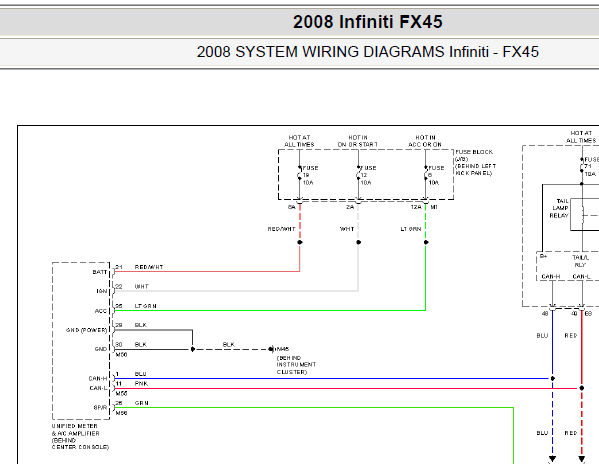Click the splice dot on the red CAN-L wire

pyautogui.click(x=581, y=388)
